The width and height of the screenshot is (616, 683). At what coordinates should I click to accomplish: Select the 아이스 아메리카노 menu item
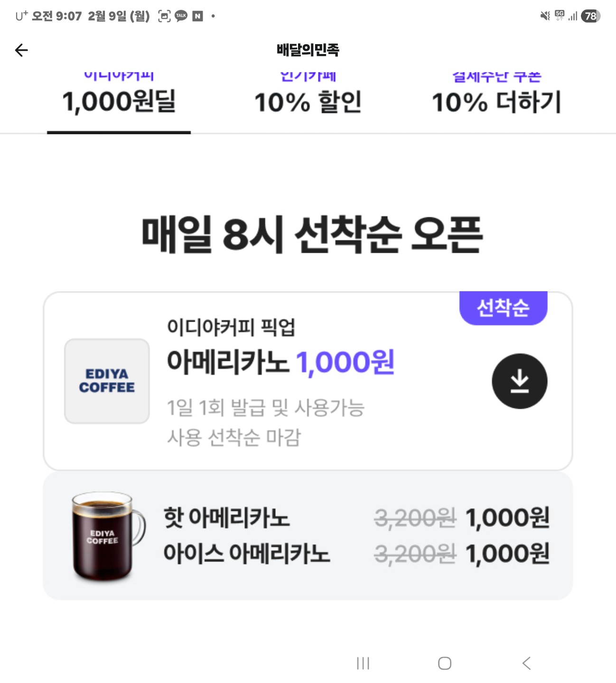coord(246,553)
